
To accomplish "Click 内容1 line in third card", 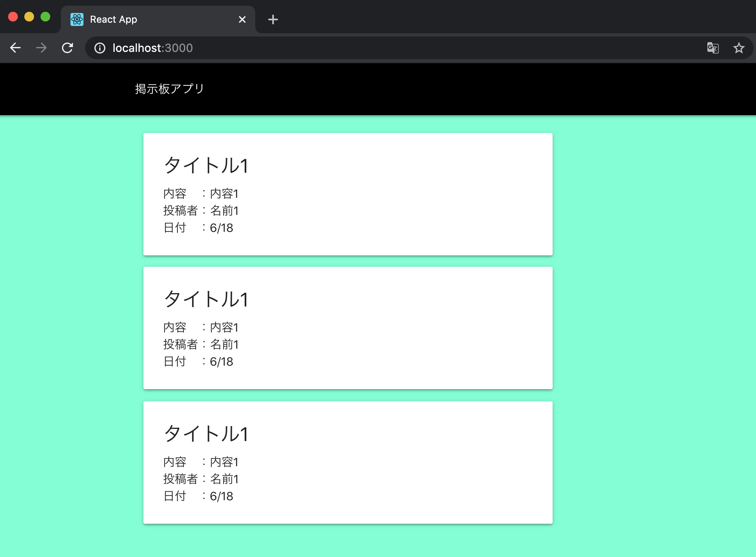I will pos(201,462).
